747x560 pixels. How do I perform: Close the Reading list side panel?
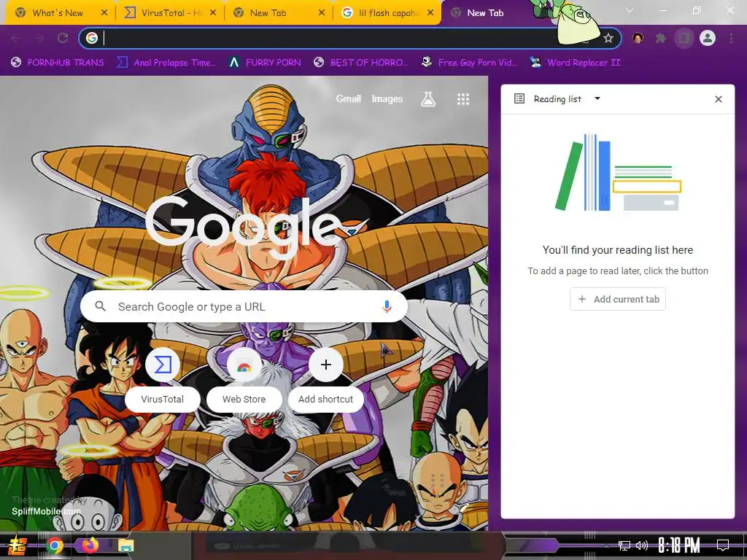click(x=719, y=99)
